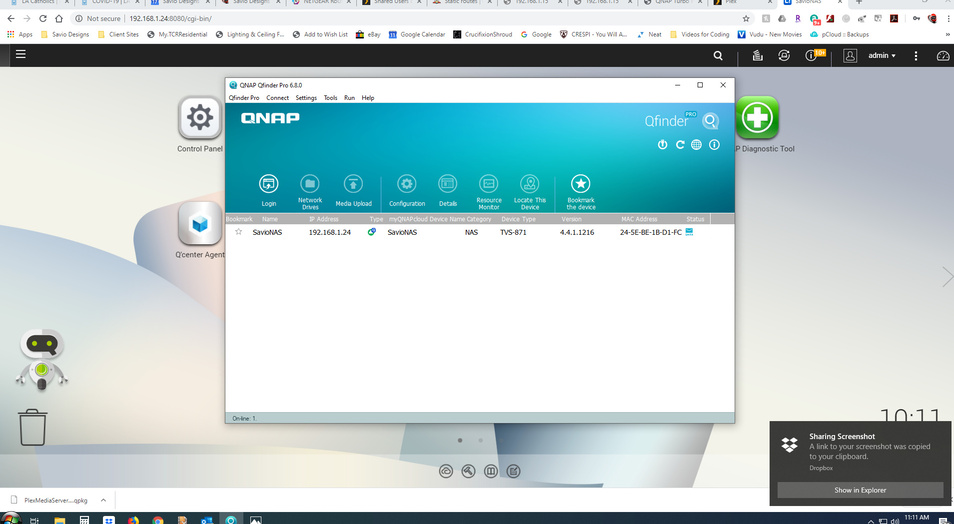Show device Details in Qfinder

(448, 184)
